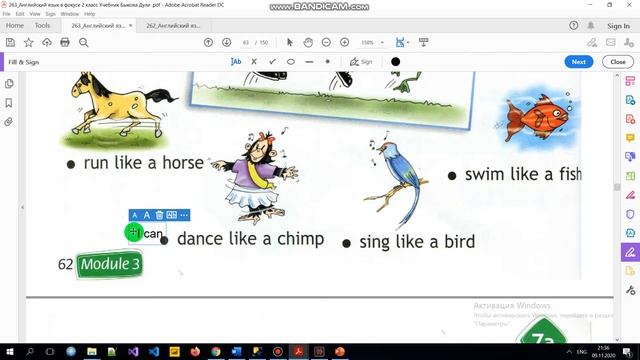Choose the Hand pan tool
Image resolution: width=640 pixels, height=360 pixels.
308,42
